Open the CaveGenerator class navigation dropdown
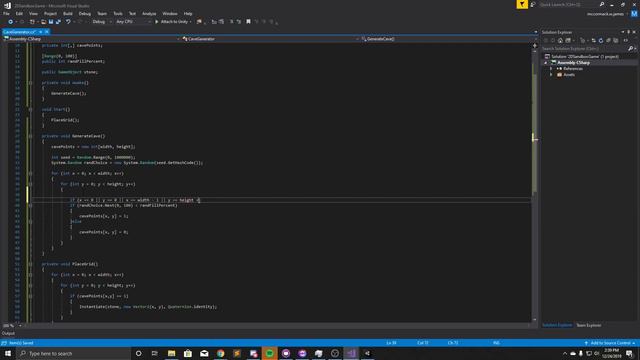The image size is (640, 360). click(270, 39)
